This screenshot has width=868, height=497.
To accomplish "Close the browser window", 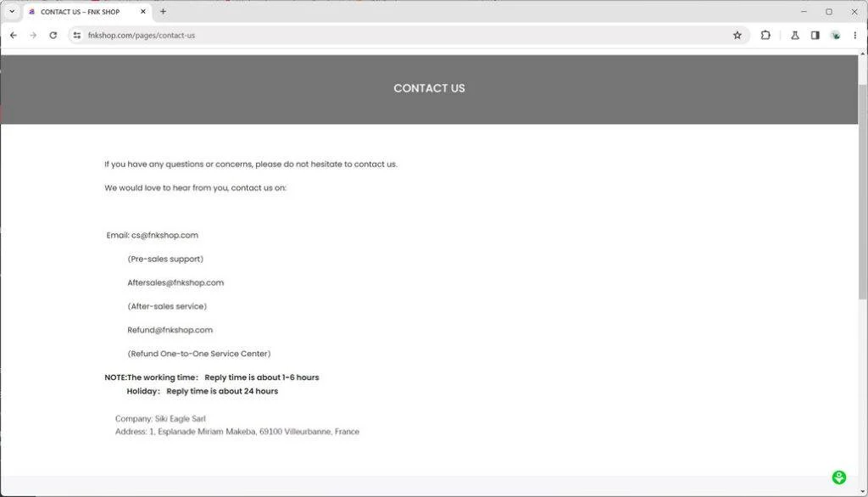I will [854, 11].
